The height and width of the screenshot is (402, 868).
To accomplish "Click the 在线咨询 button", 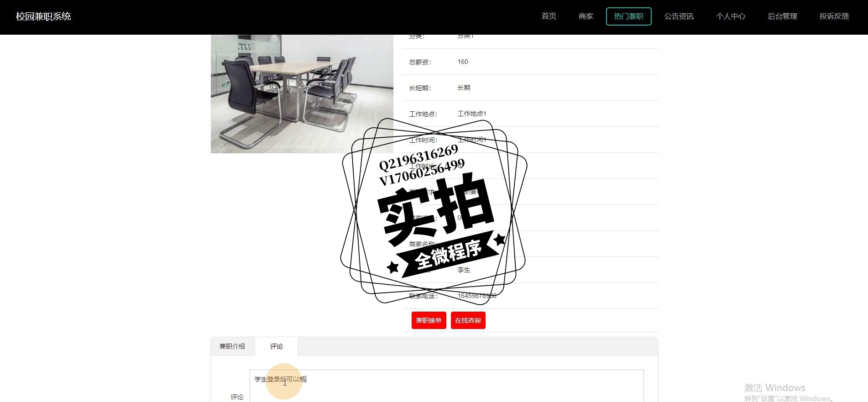I will pyautogui.click(x=468, y=320).
